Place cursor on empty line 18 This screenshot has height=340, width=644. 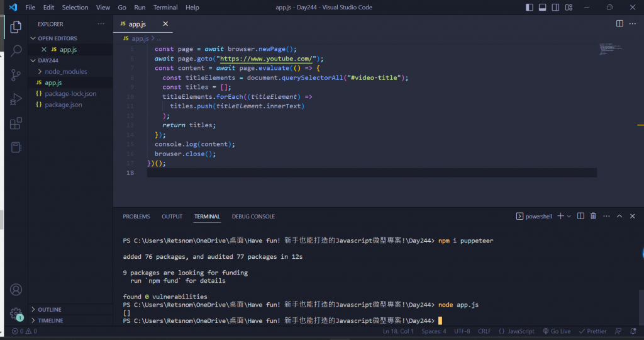coord(372,173)
